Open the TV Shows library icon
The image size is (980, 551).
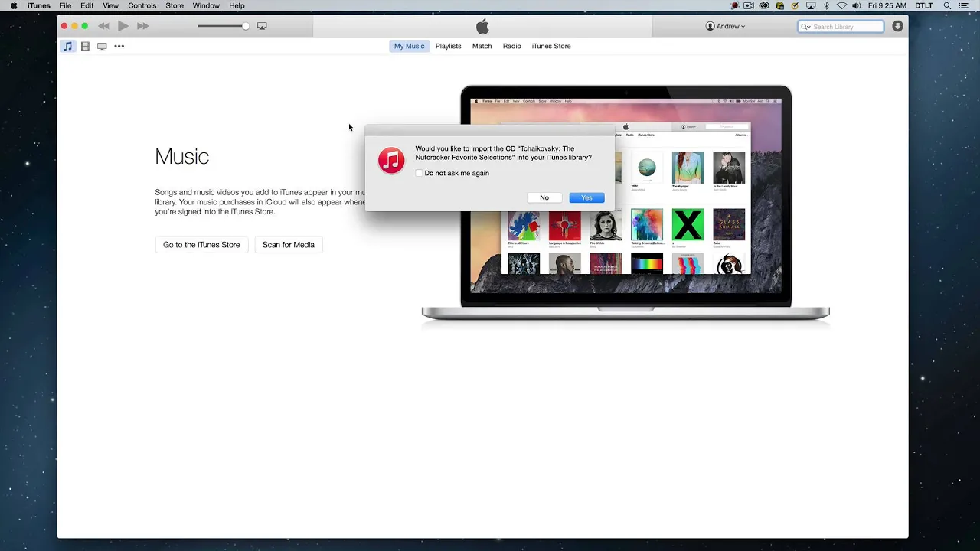tap(102, 46)
